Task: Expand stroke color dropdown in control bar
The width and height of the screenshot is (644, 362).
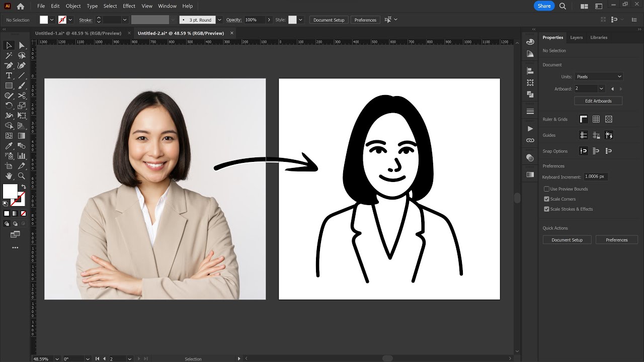Action: coord(70,20)
